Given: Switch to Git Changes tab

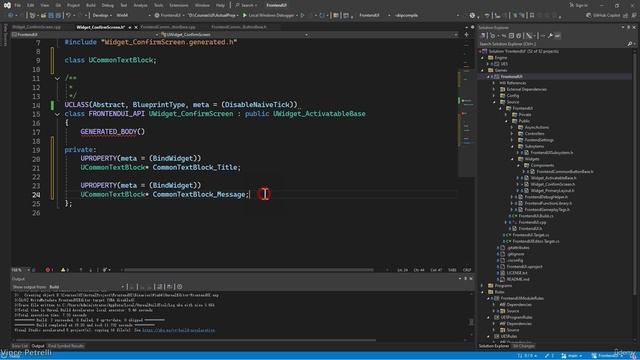Looking at the screenshot, I should [523, 346].
